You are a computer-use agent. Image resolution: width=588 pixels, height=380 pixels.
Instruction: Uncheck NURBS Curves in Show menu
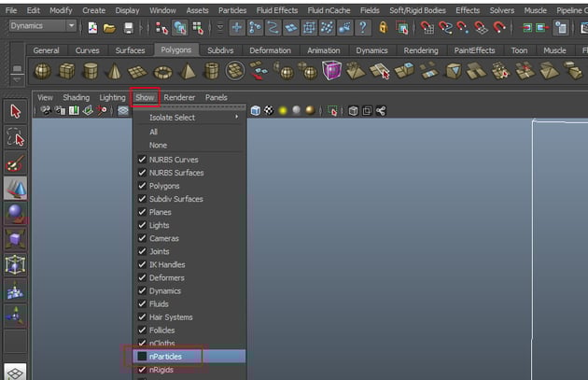[189, 160]
